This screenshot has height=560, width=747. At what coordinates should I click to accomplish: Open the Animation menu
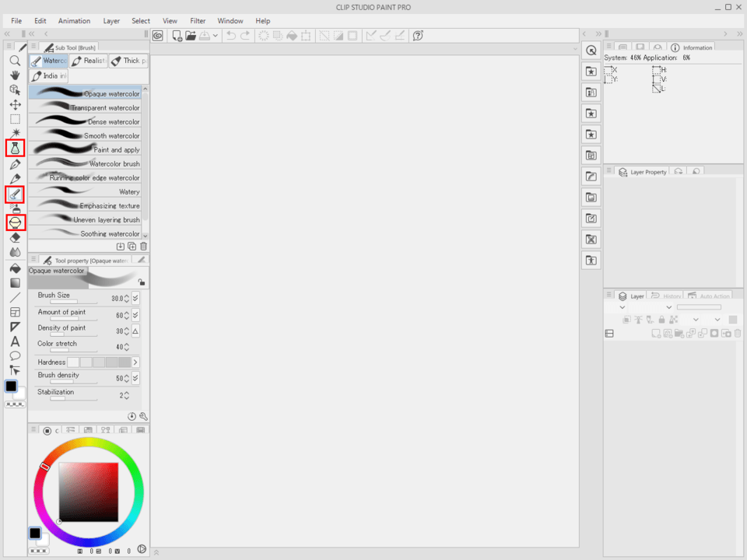(x=74, y=21)
